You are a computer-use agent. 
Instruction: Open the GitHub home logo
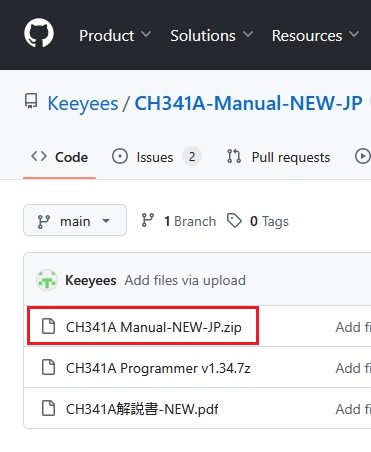(39, 33)
